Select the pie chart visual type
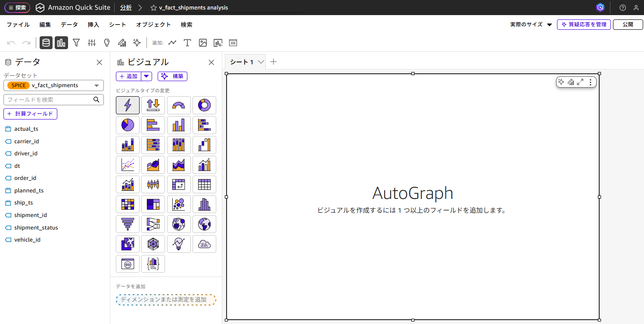Image resolution: width=644 pixels, height=324 pixels. pyautogui.click(x=128, y=125)
